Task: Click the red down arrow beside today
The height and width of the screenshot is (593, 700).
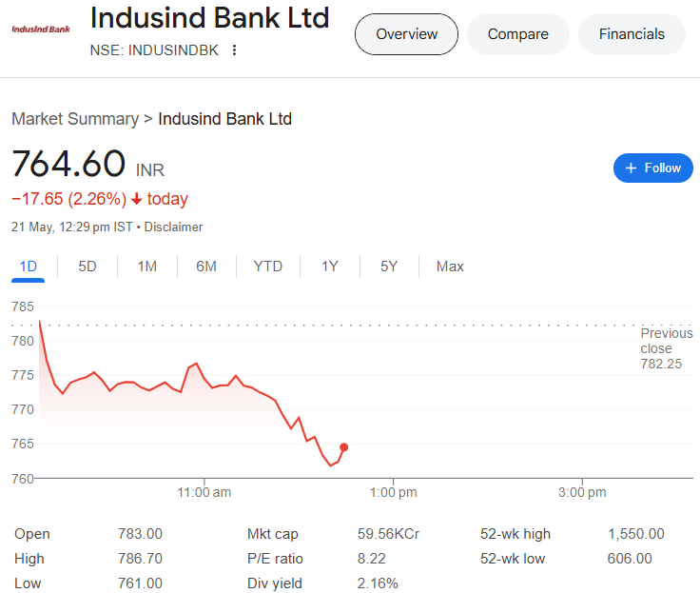Action: (x=137, y=199)
